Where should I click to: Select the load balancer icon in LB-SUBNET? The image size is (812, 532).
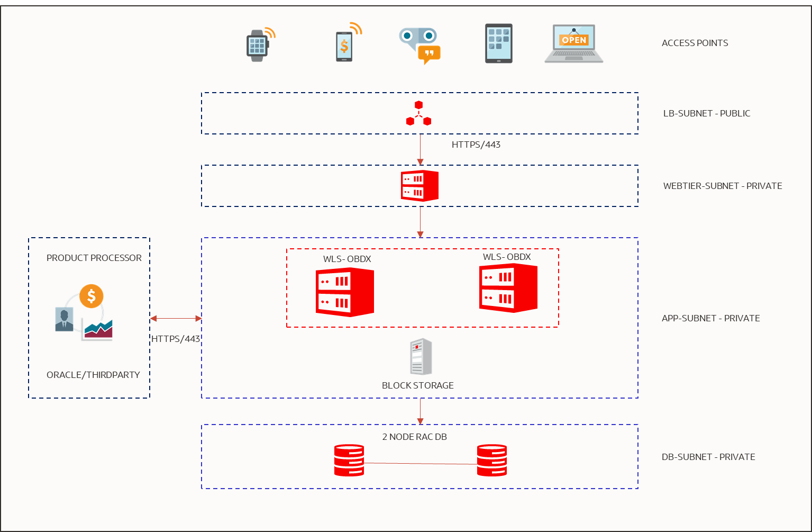coord(419,113)
